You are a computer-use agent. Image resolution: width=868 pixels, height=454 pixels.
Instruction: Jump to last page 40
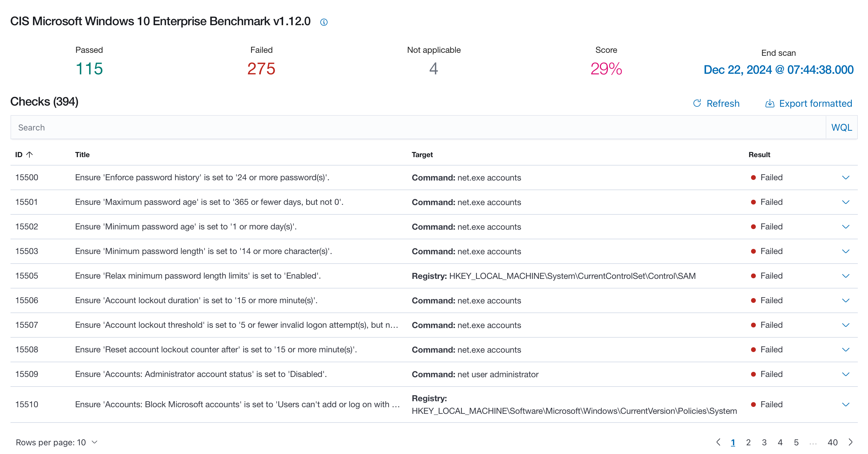833,443
